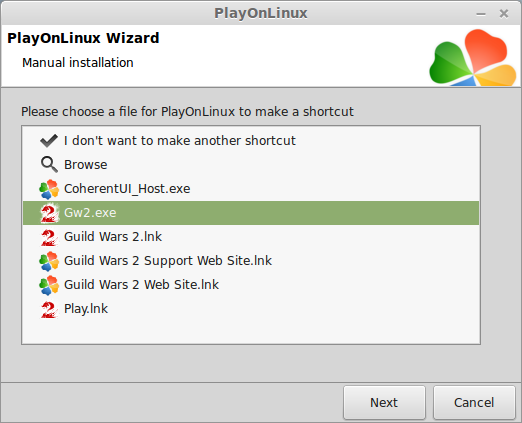The image size is (522, 423).
Task: Click the Next button
Action: (x=384, y=402)
